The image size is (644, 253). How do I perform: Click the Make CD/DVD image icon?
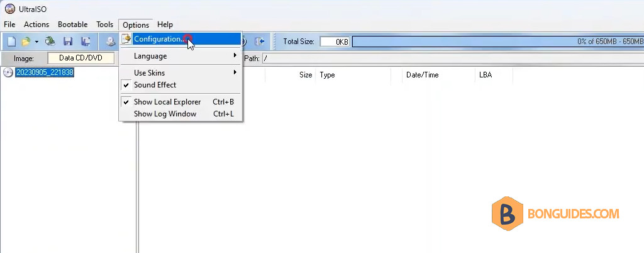point(111,41)
